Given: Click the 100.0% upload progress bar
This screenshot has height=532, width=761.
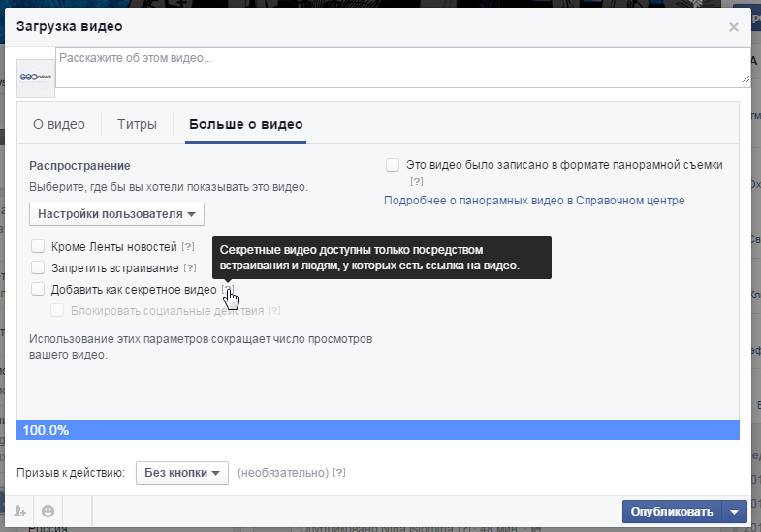Looking at the screenshot, I should click(x=378, y=430).
